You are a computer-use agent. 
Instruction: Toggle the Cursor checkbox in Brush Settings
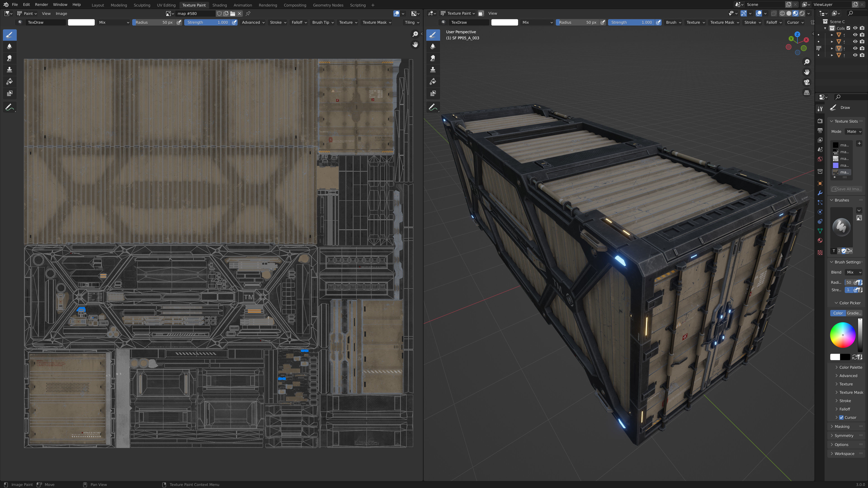pyautogui.click(x=841, y=417)
